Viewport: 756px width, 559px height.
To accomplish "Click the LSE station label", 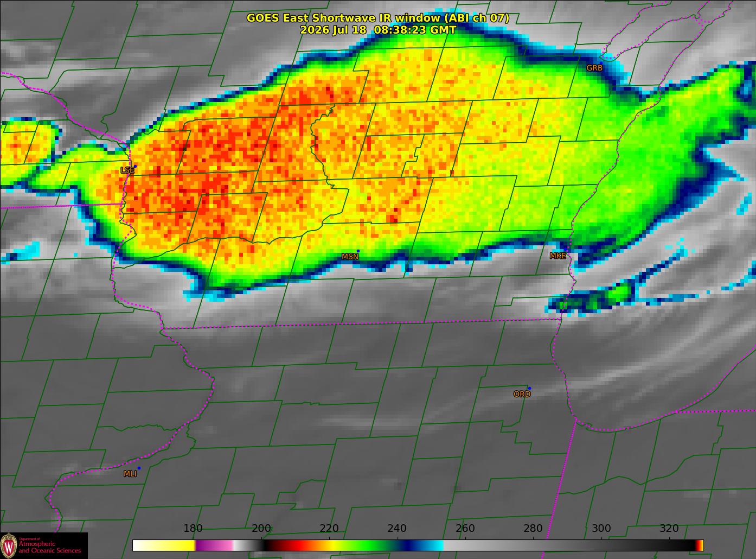I will pos(127,170).
